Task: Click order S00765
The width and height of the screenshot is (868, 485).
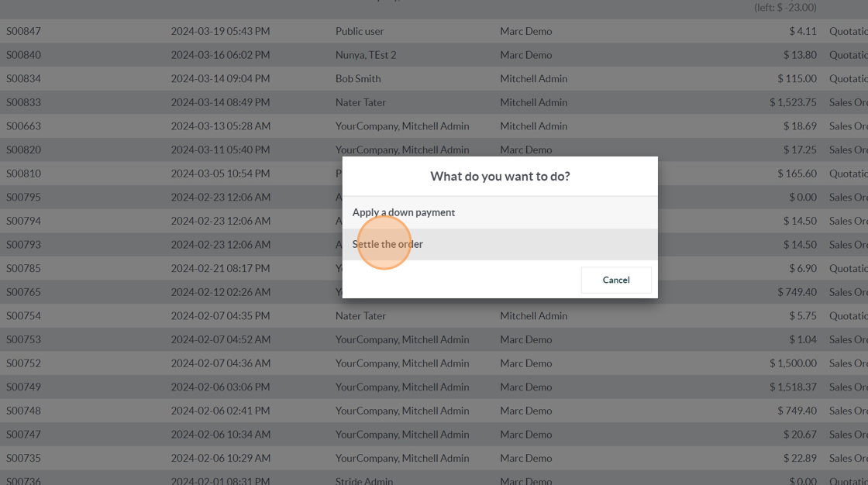Action: (23, 292)
